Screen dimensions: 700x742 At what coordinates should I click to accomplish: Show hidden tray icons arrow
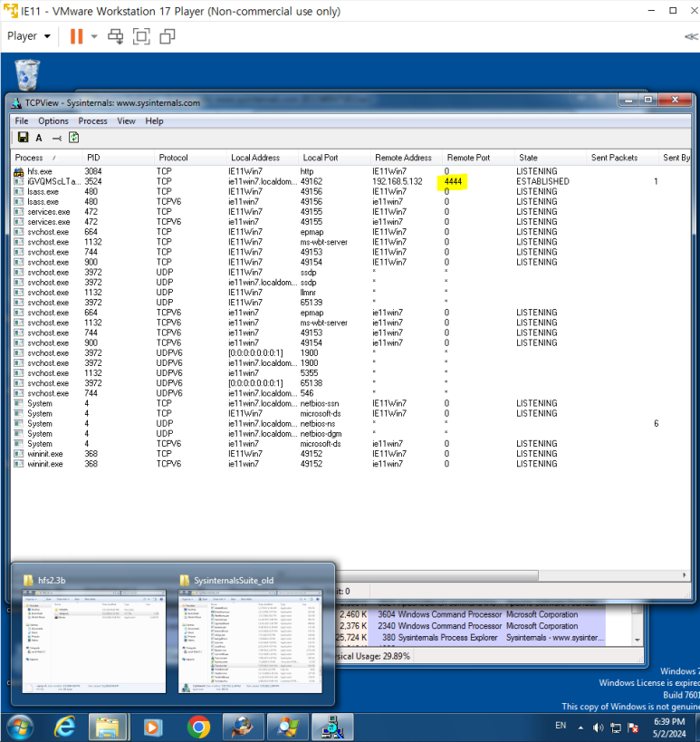point(580,728)
